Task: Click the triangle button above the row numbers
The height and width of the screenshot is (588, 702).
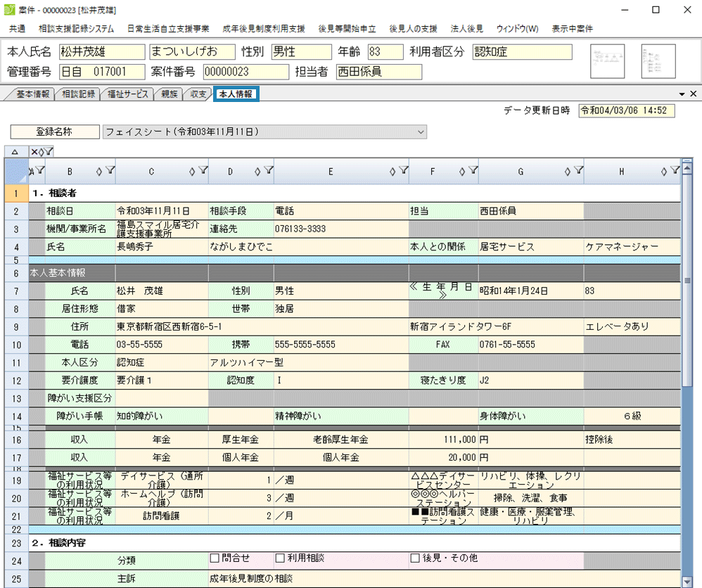Action: [x=15, y=151]
